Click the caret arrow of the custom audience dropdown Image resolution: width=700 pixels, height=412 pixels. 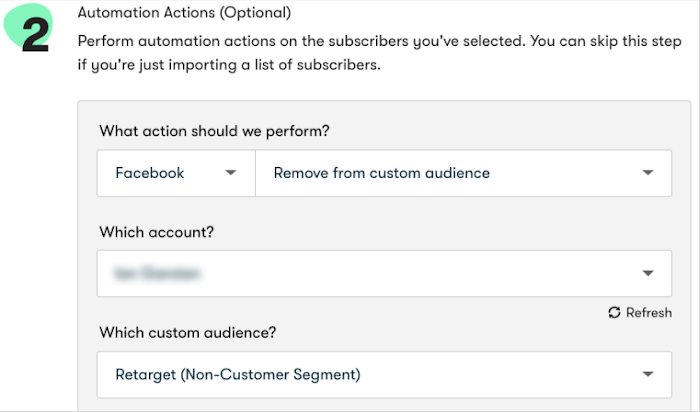click(648, 375)
